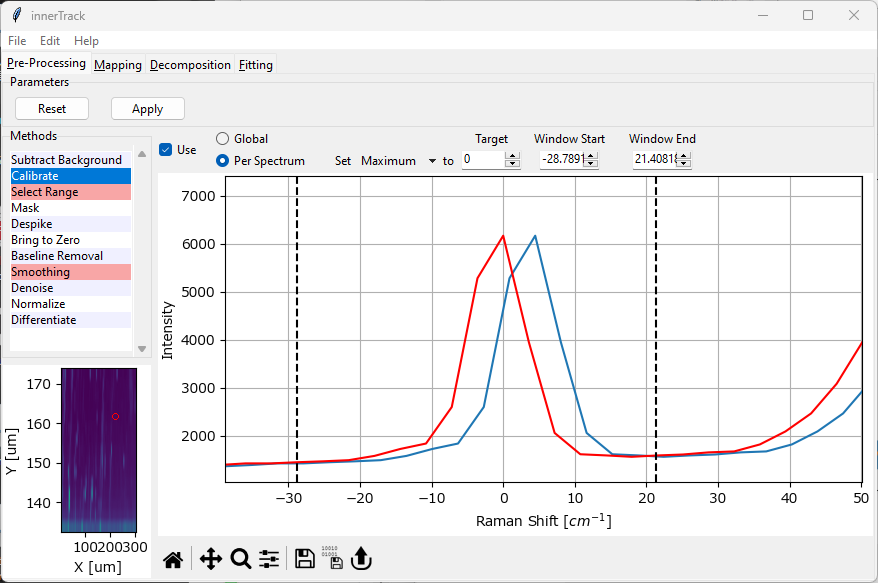
Task: Choose the Per Spectrum radio option
Action: [223, 160]
